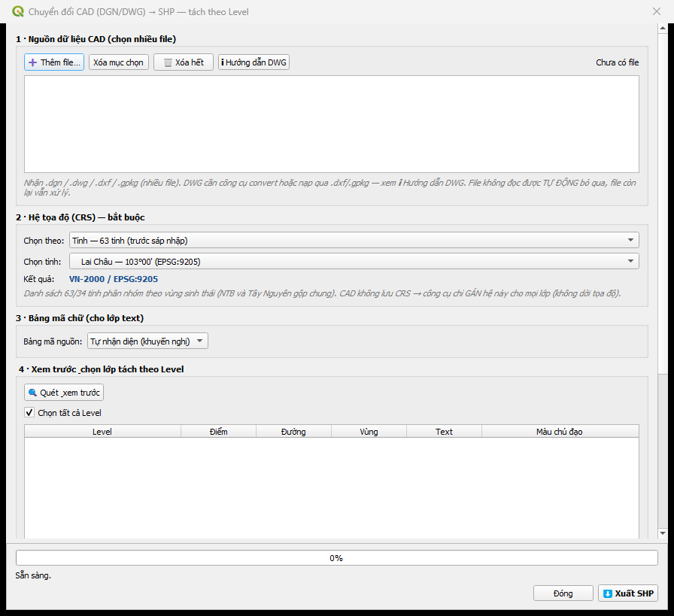Click the Đóng button

[563, 593]
